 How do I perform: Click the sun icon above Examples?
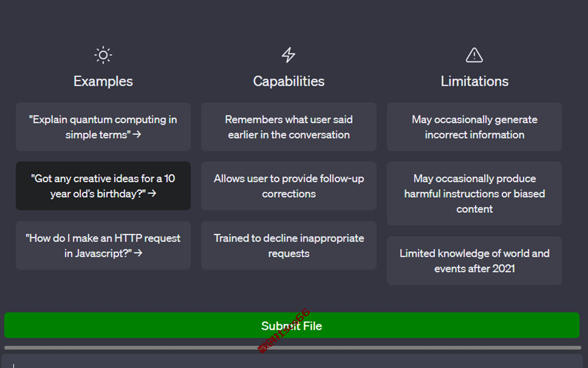(103, 55)
